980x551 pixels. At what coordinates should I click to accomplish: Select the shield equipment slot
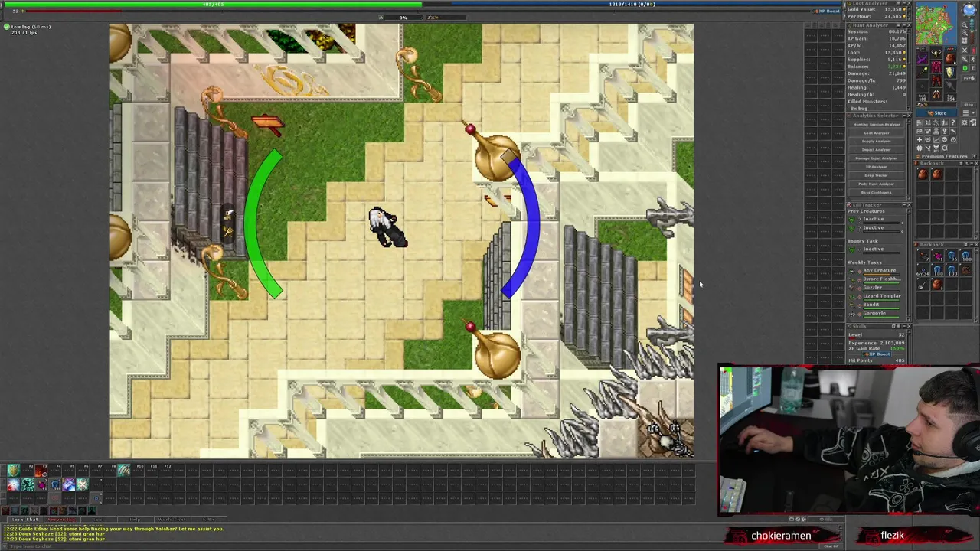pyautogui.click(x=950, y=72)
